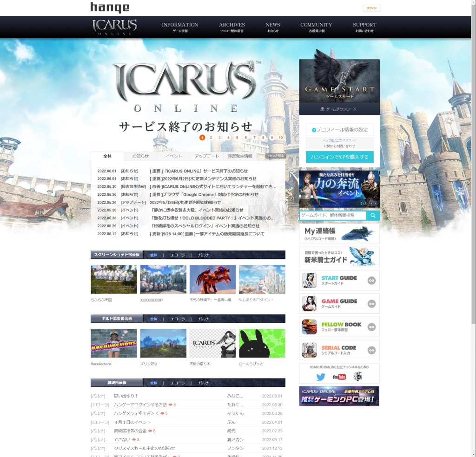Open the 高純度冷気の合金 forum post
The image size is (476, 457).
[130, 431]
